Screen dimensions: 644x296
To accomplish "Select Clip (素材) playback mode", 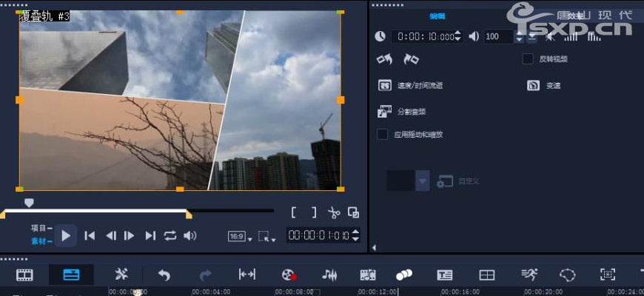I will pos(39,241).
